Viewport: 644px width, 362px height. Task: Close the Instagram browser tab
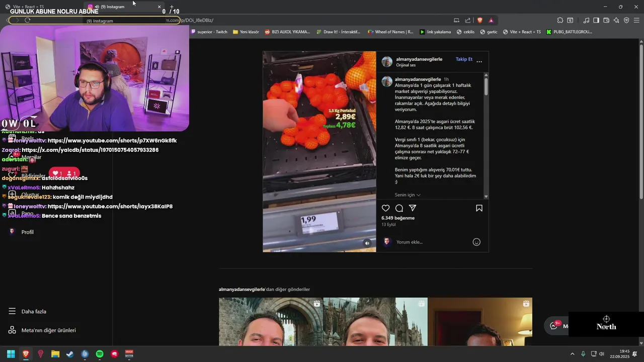coord(159,7)
